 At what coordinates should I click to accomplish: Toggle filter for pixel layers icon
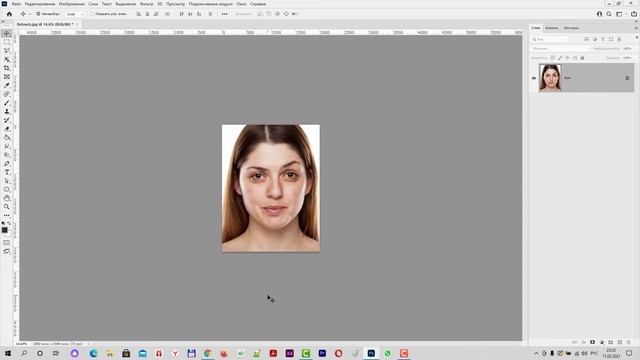(587, 39)
